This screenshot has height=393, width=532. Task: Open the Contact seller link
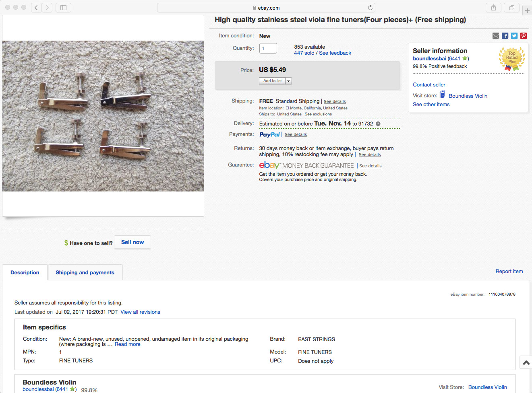429,84
